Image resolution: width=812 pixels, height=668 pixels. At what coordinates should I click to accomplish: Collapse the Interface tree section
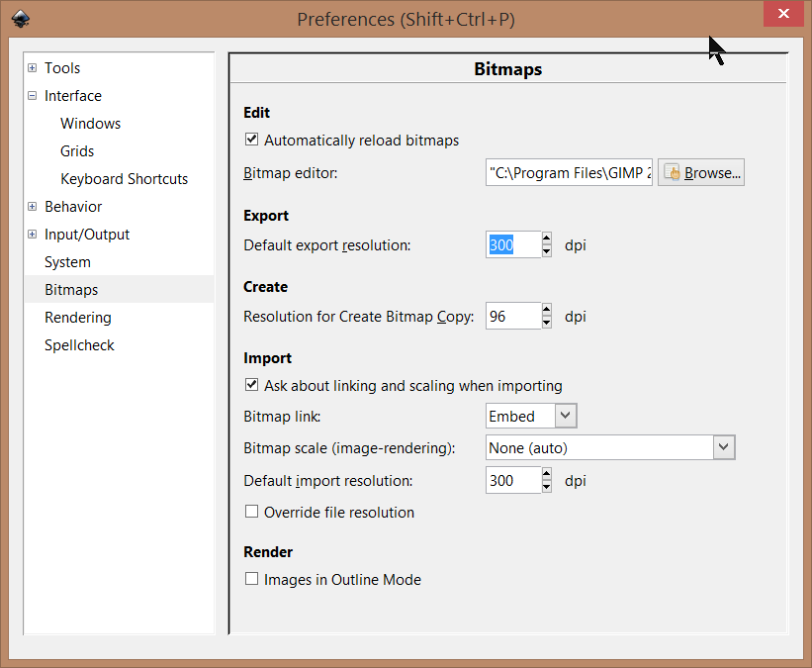tap(31, 95)
